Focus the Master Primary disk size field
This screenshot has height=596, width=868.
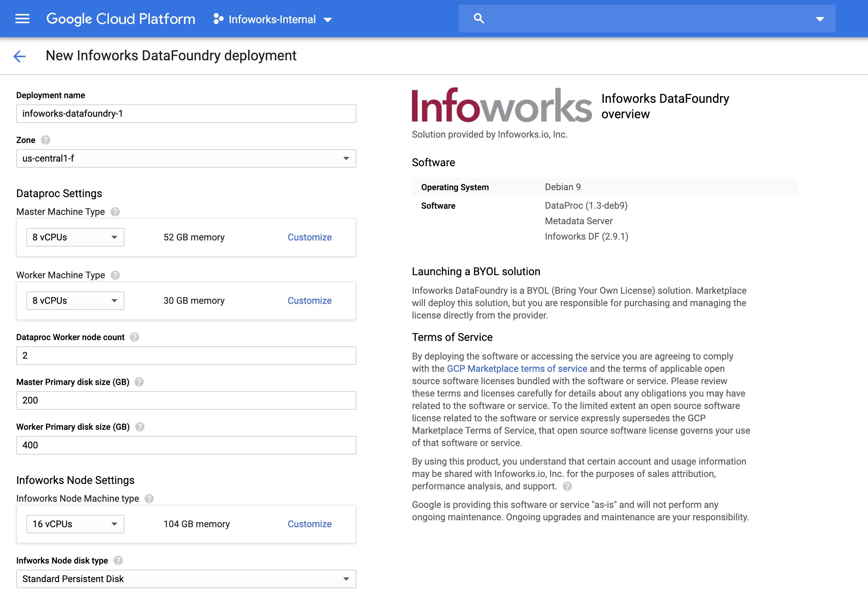pyautogui.click(x=186, y=400)
